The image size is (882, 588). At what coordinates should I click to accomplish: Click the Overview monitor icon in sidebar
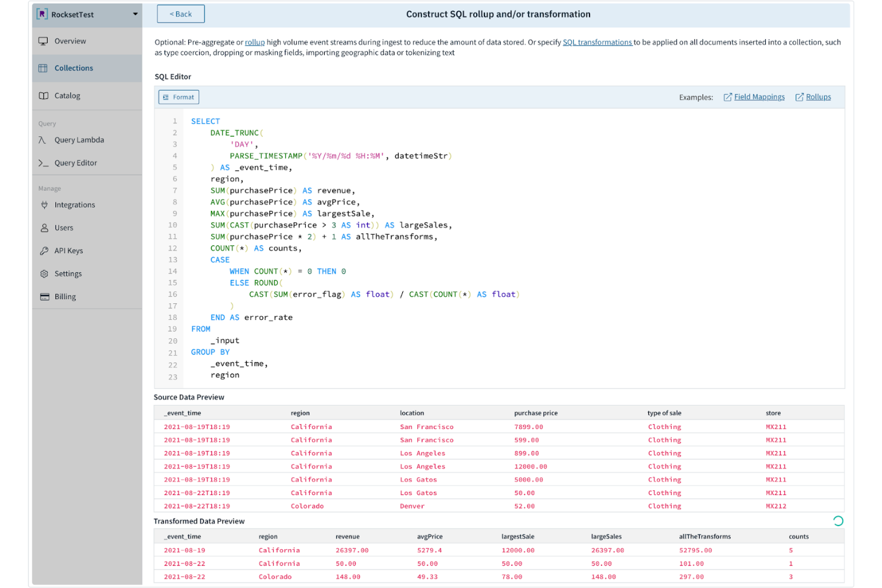(x=43, y=41)
